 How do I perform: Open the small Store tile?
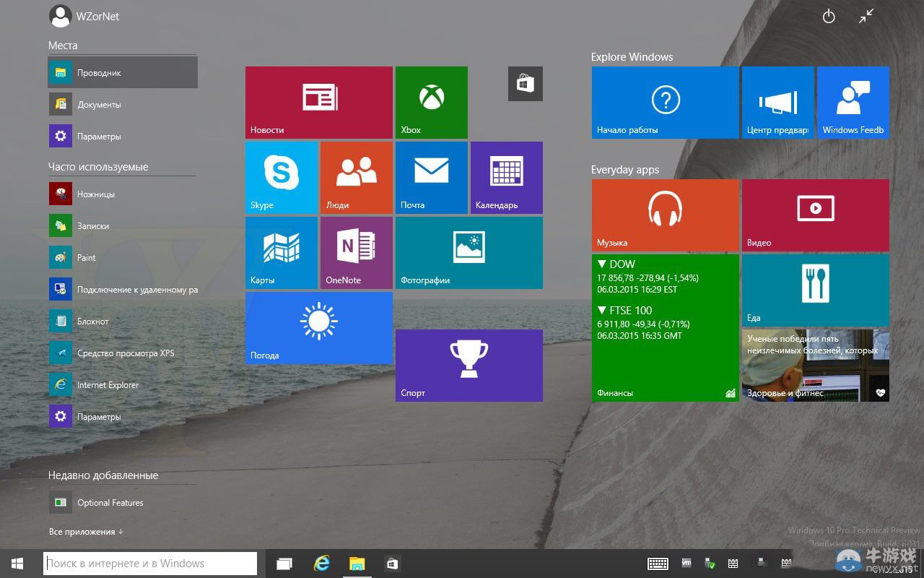pyautogui.click(x=526, y=84)
